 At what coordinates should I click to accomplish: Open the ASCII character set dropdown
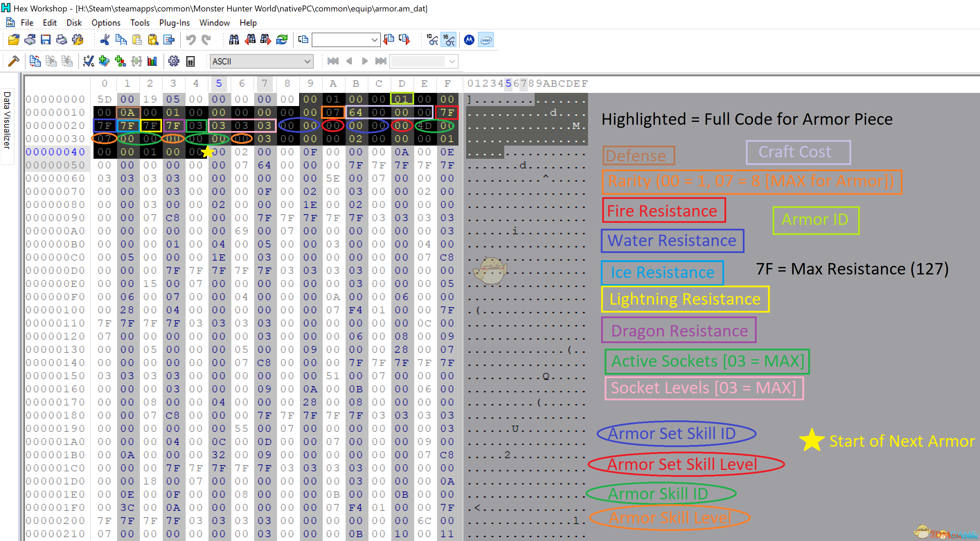[x=262, y=61]
